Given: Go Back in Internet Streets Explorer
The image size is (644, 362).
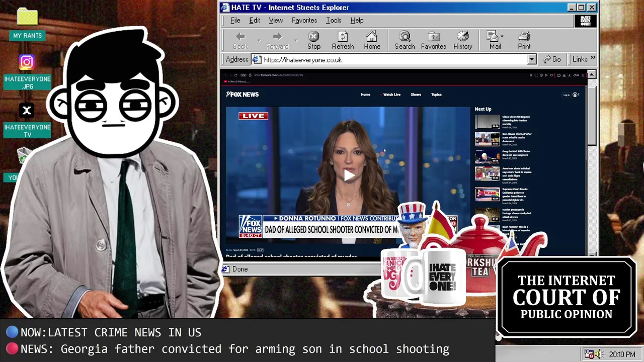Looking at the screenshot, I should [240, 41].
